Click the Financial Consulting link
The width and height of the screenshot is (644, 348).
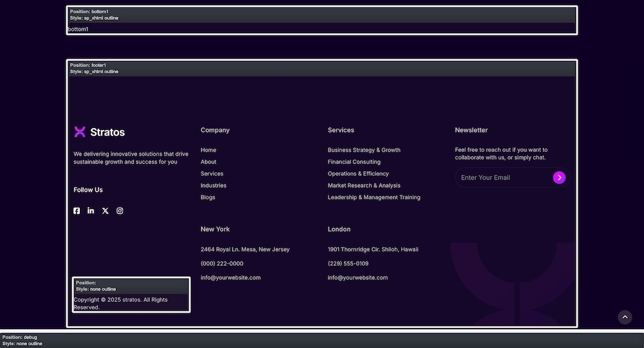click(354, 162)
